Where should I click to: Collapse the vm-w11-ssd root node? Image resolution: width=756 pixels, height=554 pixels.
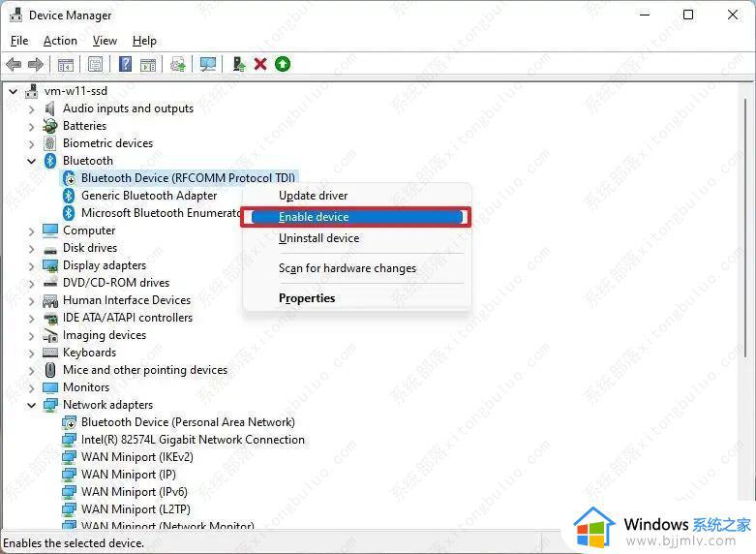[x=14, y=91]
